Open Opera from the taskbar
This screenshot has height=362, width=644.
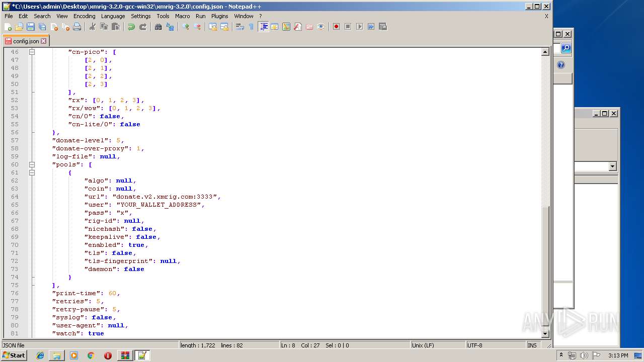108,355
